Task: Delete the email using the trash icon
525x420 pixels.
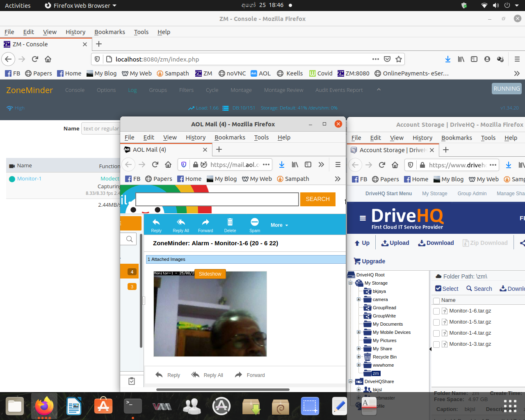Action: click(230, 222)
